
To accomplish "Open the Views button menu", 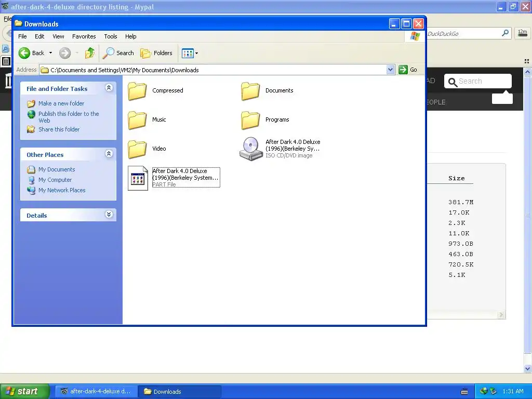I will click(190, 53).
